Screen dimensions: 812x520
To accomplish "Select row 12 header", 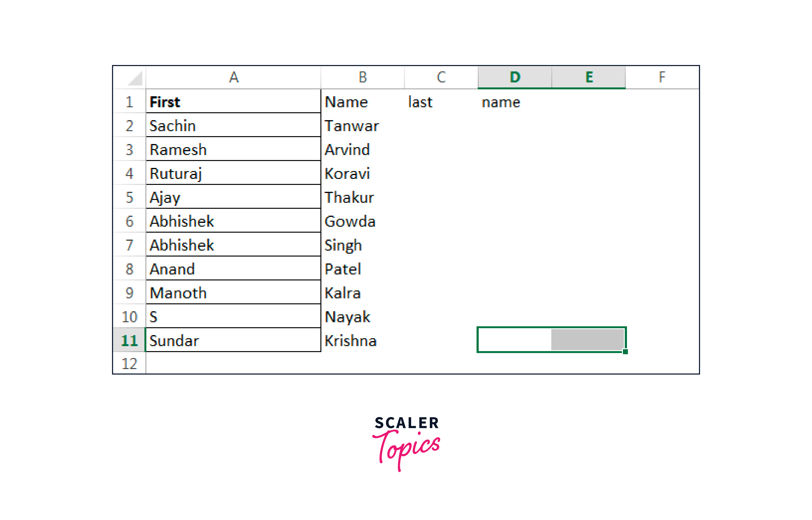I will coord(129,364).
